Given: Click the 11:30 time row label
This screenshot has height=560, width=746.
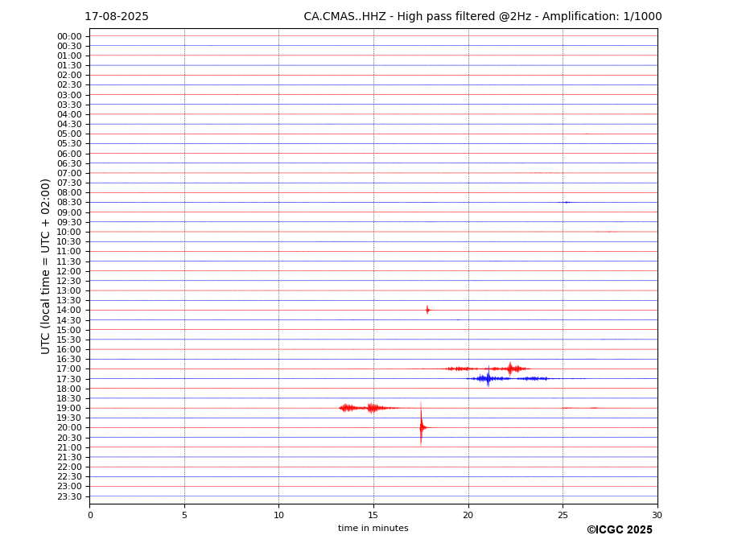Looking at the screenshot, I should pyautogui.click(x=69, y=261).
